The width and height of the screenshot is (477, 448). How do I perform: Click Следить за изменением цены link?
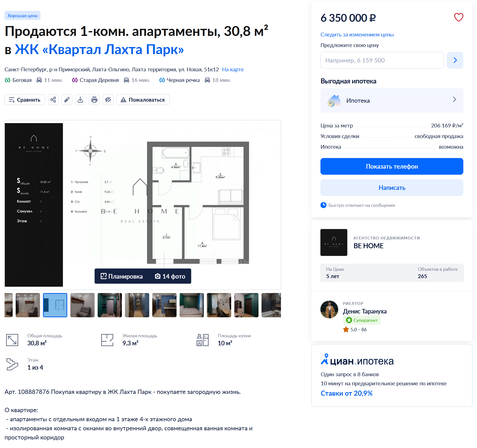357,35
